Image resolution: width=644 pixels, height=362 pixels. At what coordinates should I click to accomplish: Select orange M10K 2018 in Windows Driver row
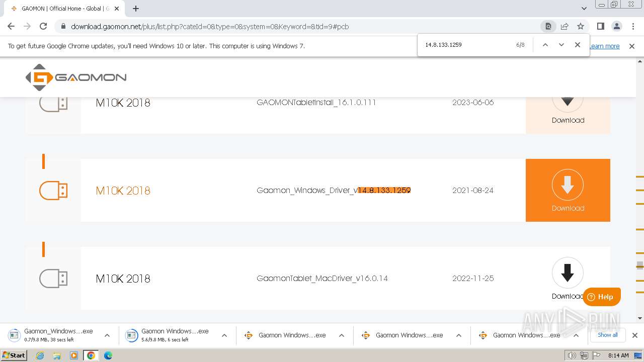click(123, 191)
